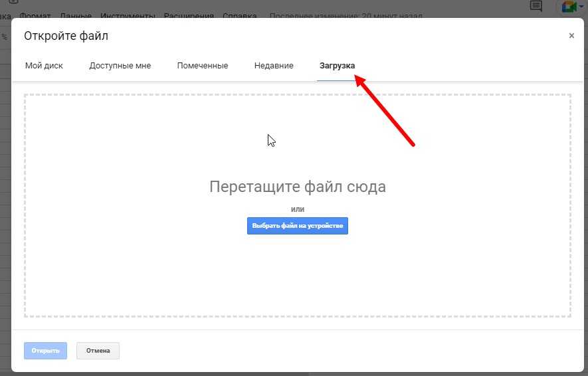Expand the Google Meet camera dropdown
The image size is (588, 376).
point(581,7)
